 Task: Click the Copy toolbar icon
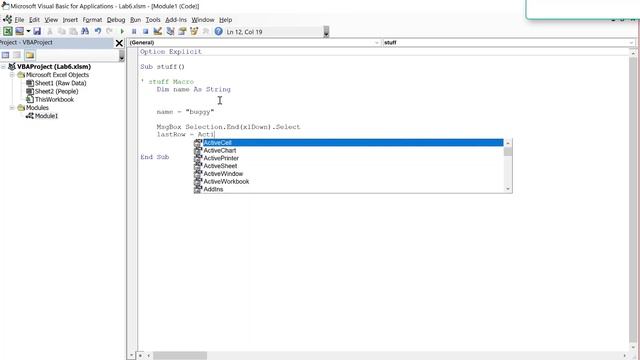[62, 31]
